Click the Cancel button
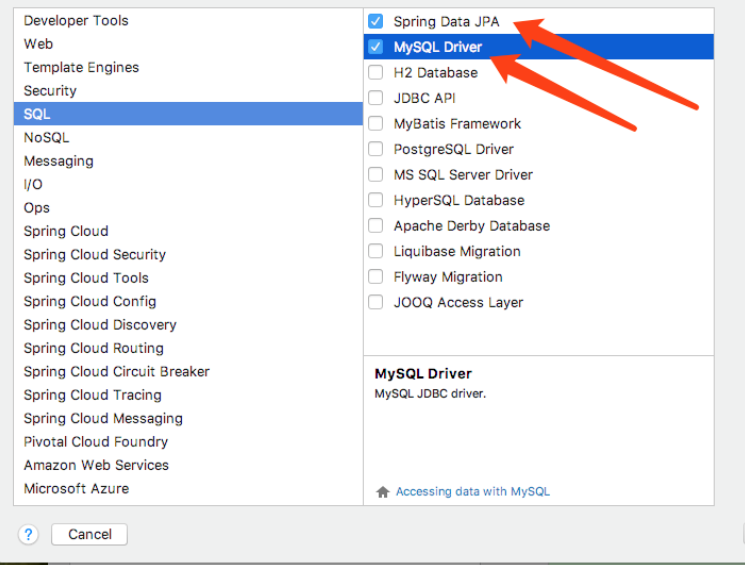 click(89, 535)
